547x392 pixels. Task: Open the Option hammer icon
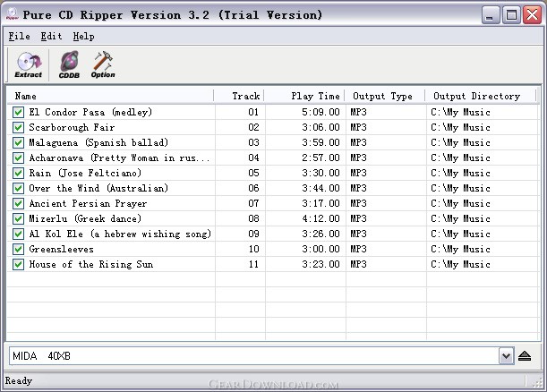coord(103,65)
